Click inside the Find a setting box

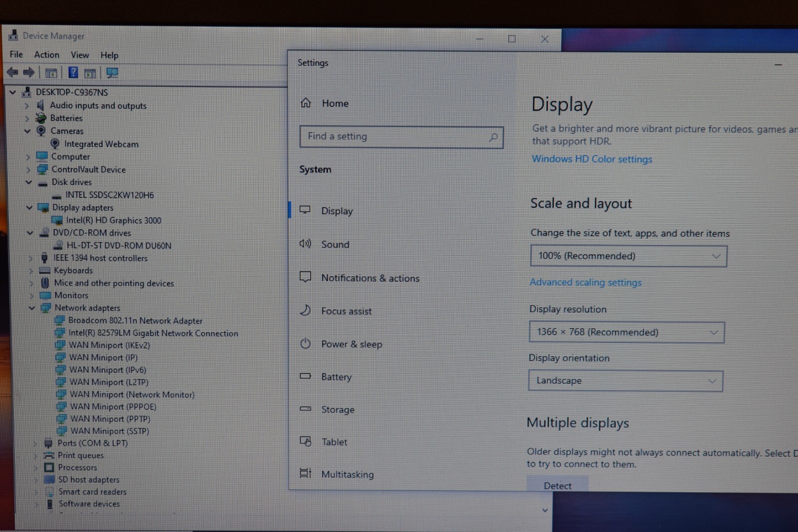[x=401, y=137]
